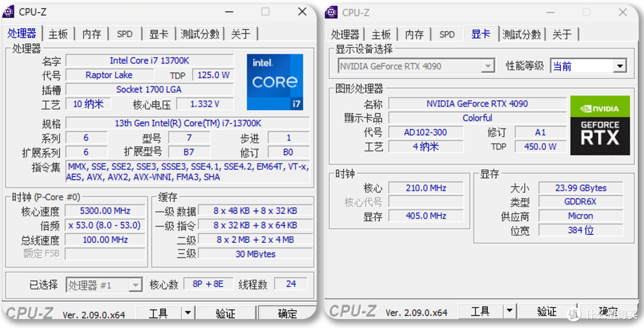This screenshot has width=644, height=328.
Task: Close the right CPU-Z window
Action: (x=623, y=13)
